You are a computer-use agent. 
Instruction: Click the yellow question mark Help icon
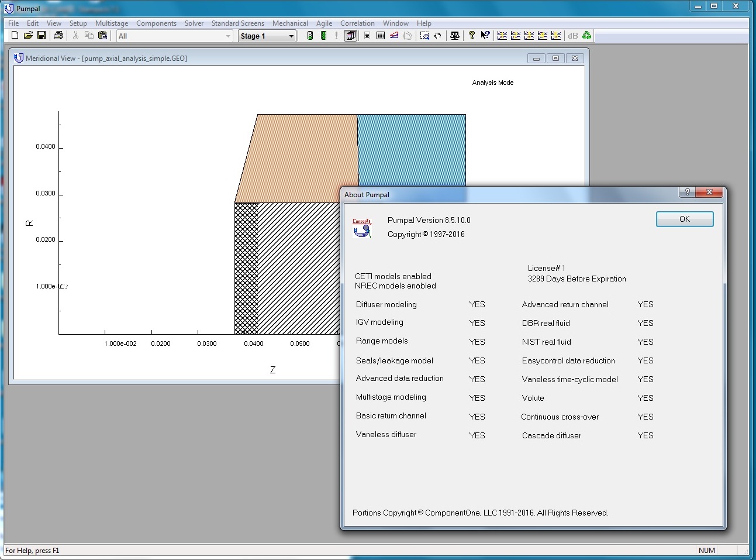472,36
